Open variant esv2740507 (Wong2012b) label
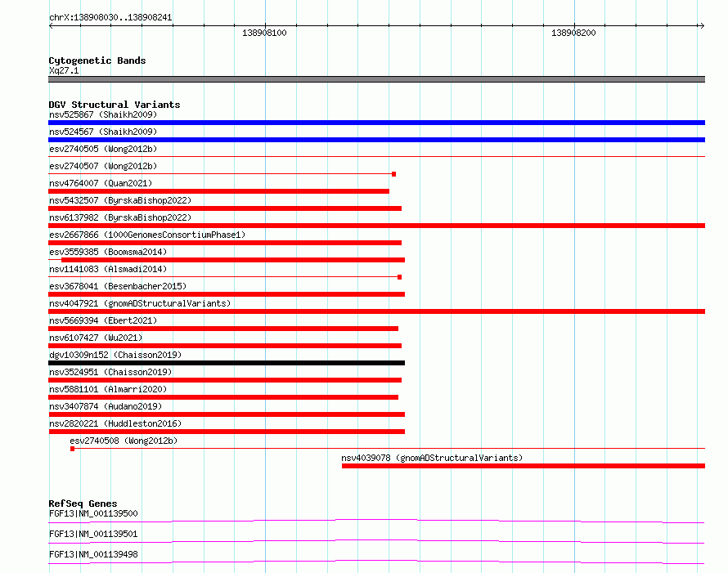 [x=103, y=166]
